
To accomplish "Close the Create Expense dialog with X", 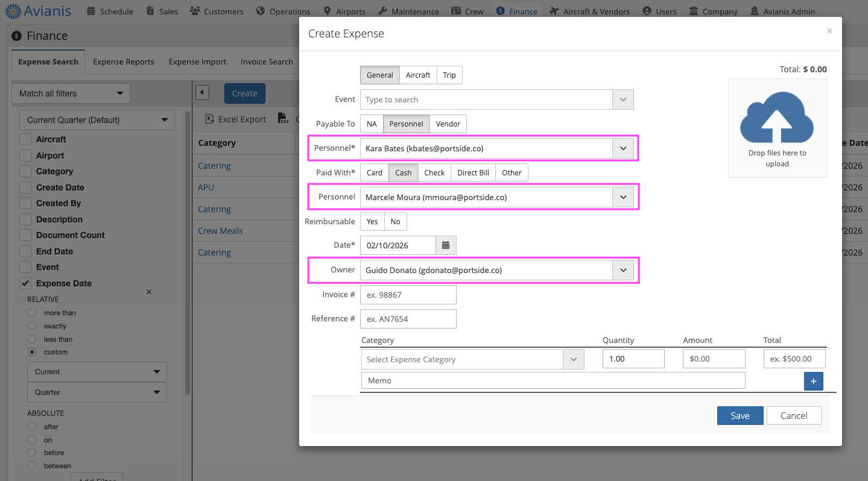I will pos(829,31).
